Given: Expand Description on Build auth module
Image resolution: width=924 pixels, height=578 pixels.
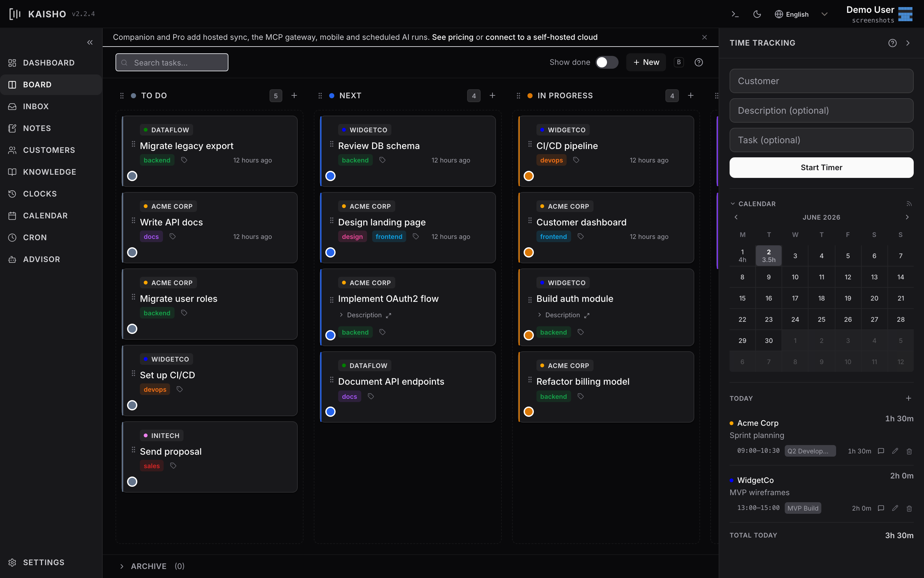Looking at the screenshot, I should 559,315.
